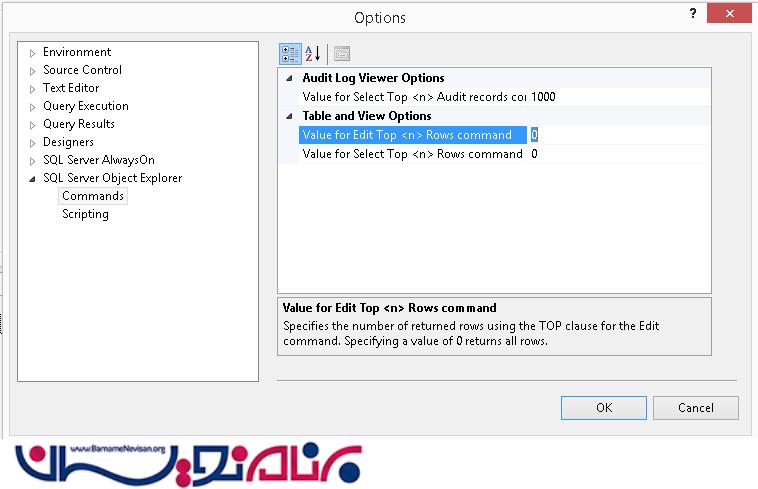Select the Query Results tree item
This screenshot has width=758, height=489.
tap(79, 124)
